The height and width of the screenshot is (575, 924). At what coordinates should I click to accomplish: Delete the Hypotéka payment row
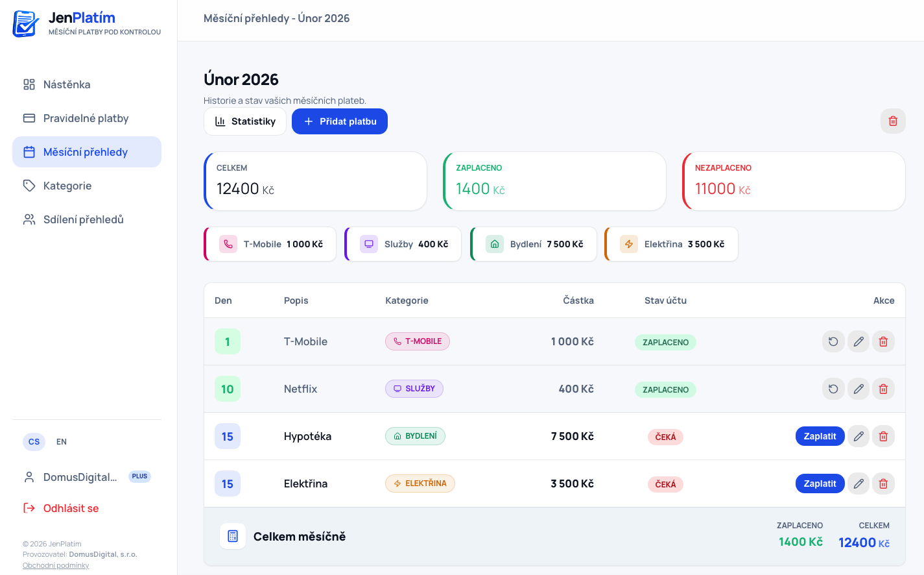click(883, 436)
